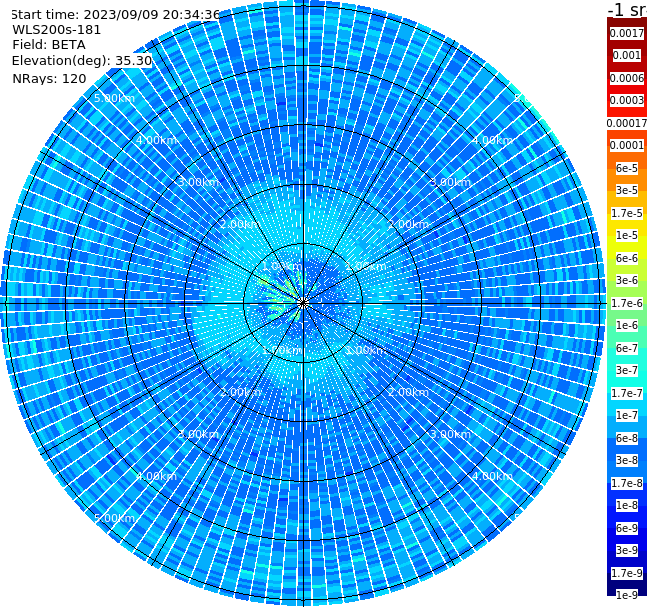Click the lower-right 3.00km range label
The height and width of the screenshot is (607, 647).
pyautogui.click(x=450, y=434)
